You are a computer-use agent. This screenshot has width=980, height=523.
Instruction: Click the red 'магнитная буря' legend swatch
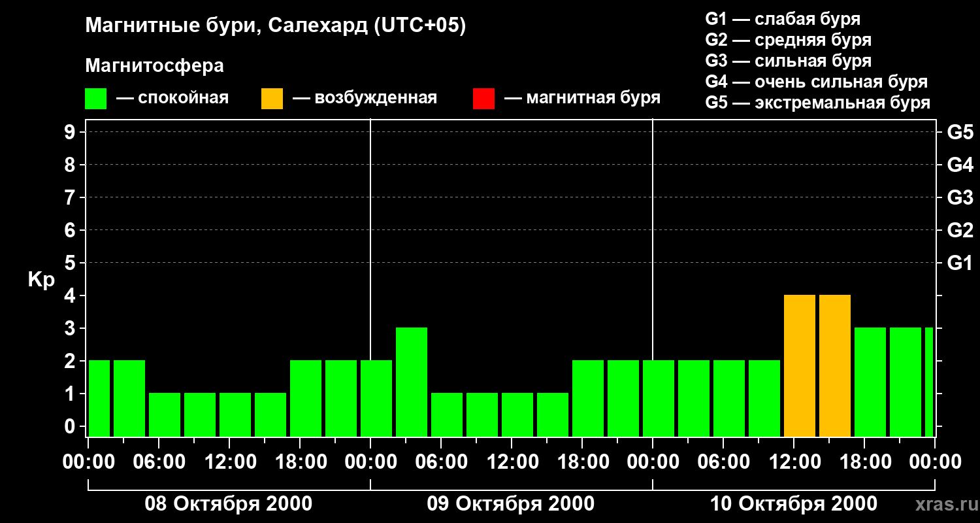coord(483,99)
